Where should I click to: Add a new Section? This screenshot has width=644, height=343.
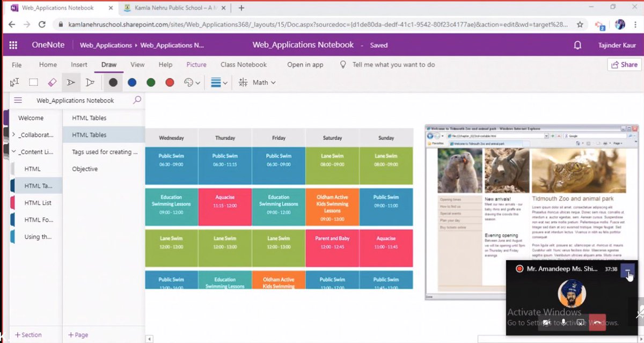28,334
